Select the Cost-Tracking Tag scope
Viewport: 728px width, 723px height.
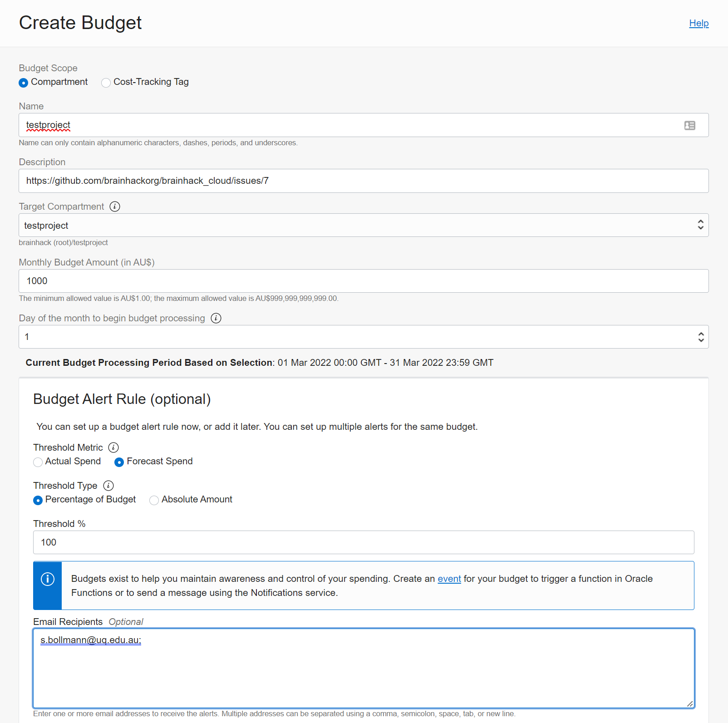[106, 83]
